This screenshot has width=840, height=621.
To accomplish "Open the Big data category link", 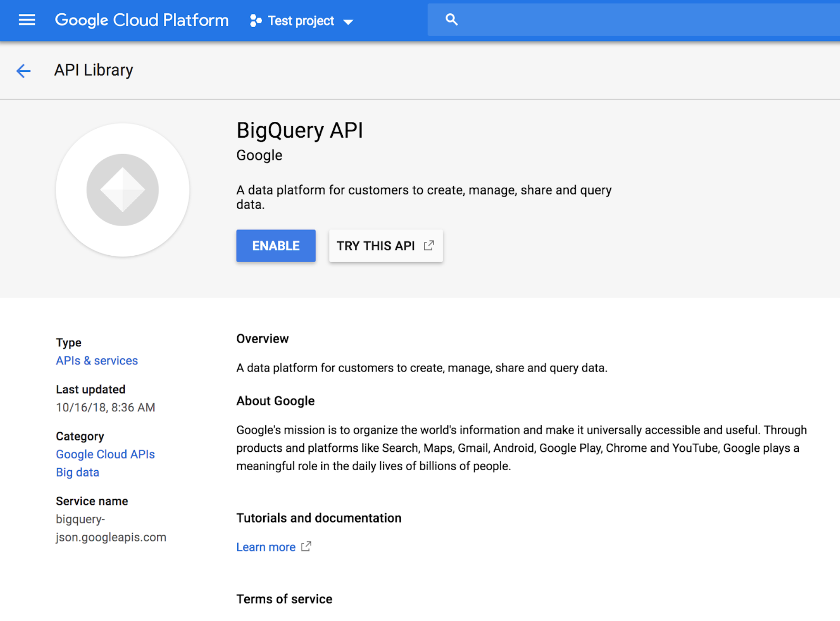I will click(77, 472).
